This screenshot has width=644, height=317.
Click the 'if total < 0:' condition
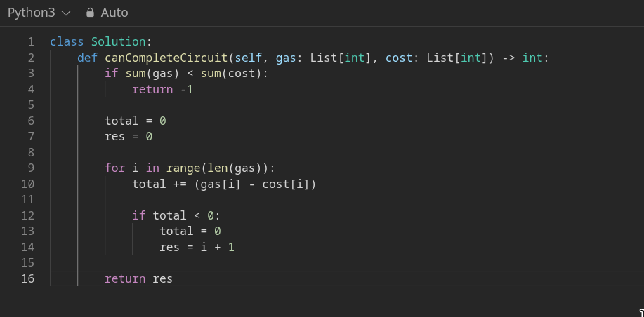point(176,216)
